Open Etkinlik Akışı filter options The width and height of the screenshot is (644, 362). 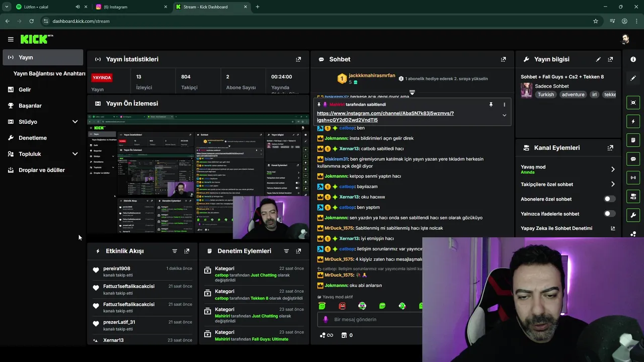click(175, 251)
